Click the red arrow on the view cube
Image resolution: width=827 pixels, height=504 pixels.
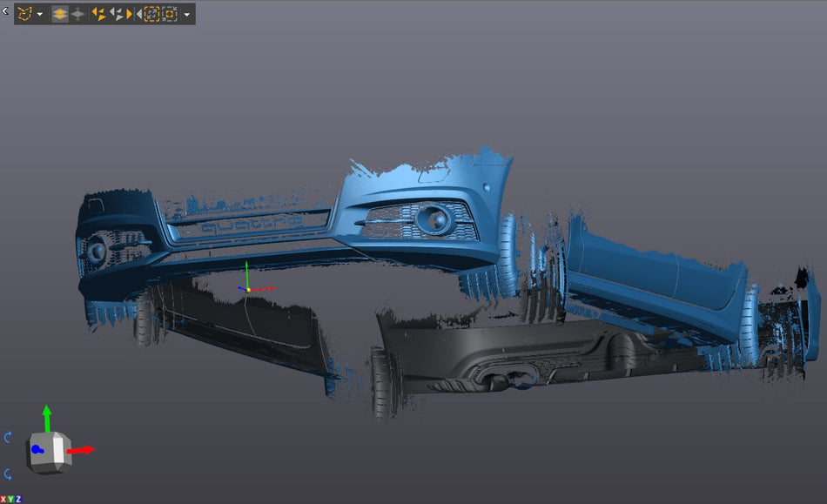point(84,450)
